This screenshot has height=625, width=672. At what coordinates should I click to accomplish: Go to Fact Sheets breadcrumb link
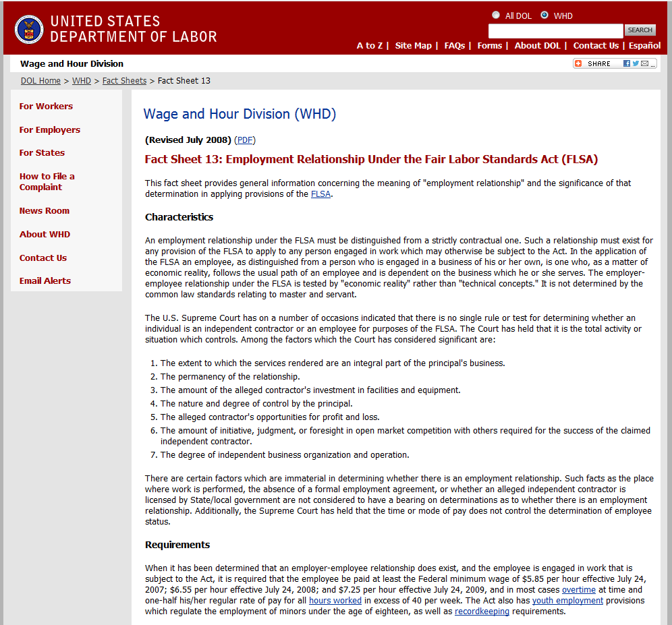[x=124, y=80]
